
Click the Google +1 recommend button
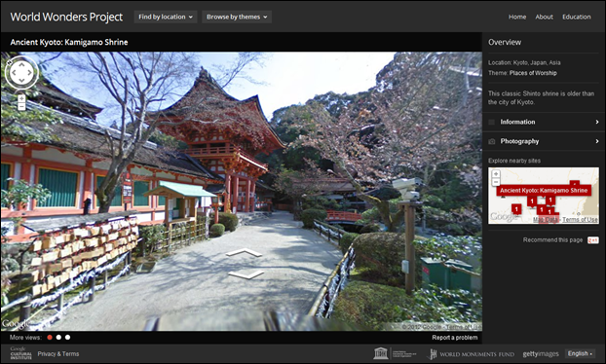[593, 240]
